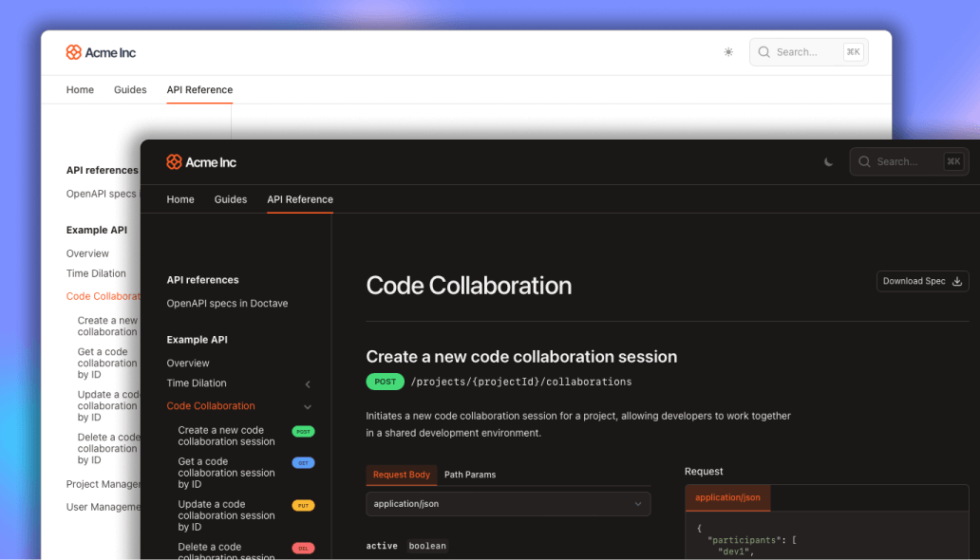Viewport: 980px width, 560px height.
Task: Open OpenAPI specs link in light window
Action: click(x=104, y=194)
